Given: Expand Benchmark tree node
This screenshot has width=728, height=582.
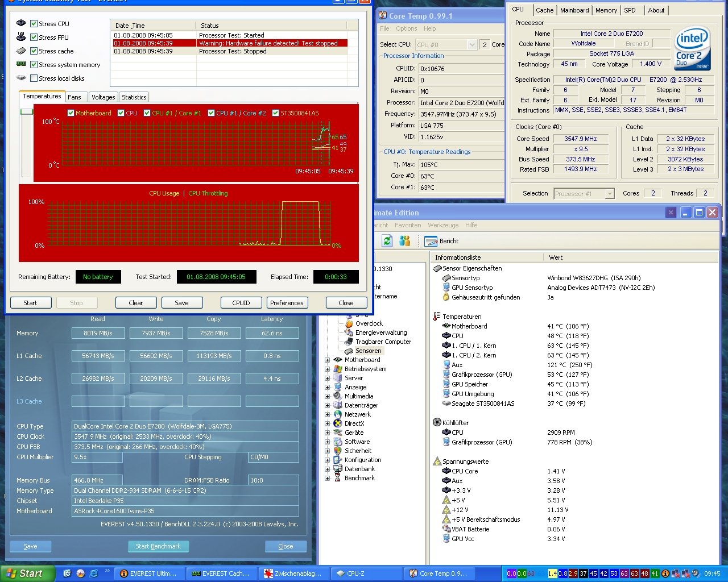Looking at the screenshot, I should tap(327, 478).
